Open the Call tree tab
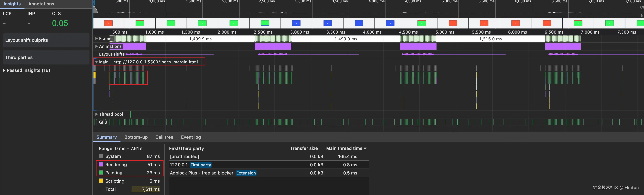 [164, 137]
